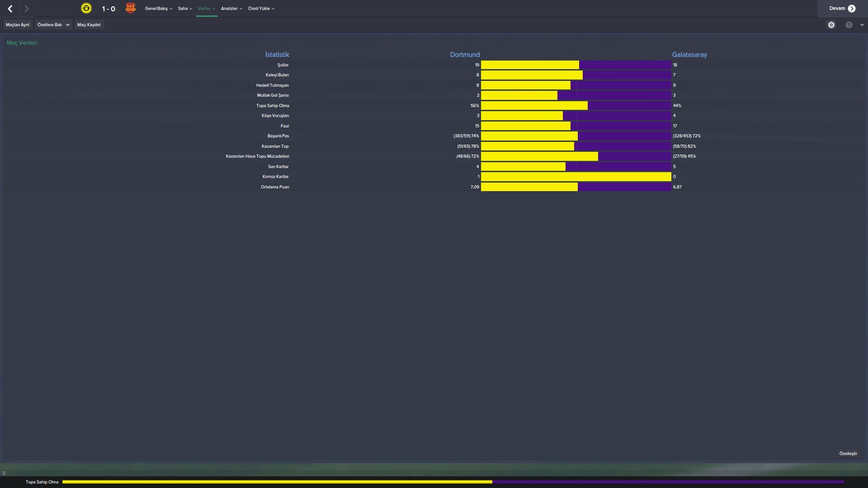Open the settings gear icon
The width and height of the screenshot is (868, 488).
[831, 25]
